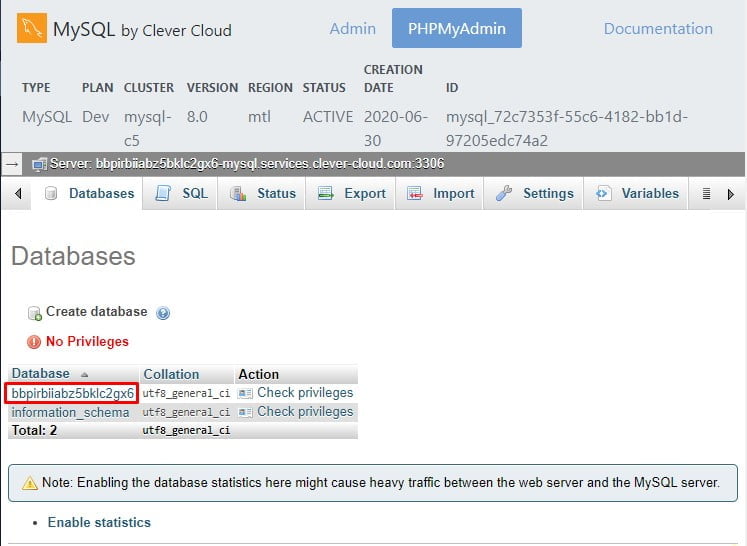This screenshot has width=747, height=546.
Task: Sort by the Database column header
Action: point(41,374)
